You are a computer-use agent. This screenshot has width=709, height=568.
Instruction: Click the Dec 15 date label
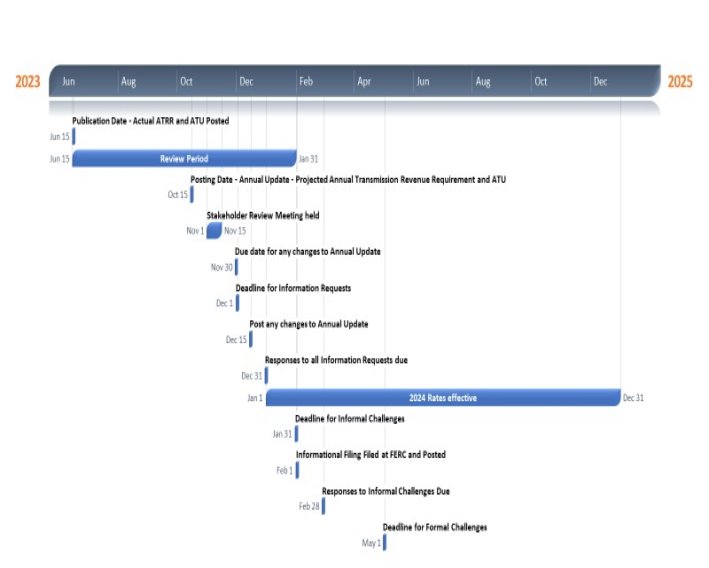click(x=236, y=340)
